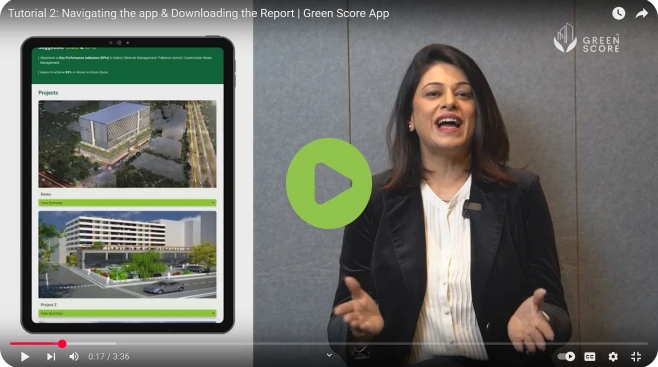The height and width of the screenshot is (367, 658).
Task: Play the video using the green play button
Action: pyautogui.click(x=329, y=183)
